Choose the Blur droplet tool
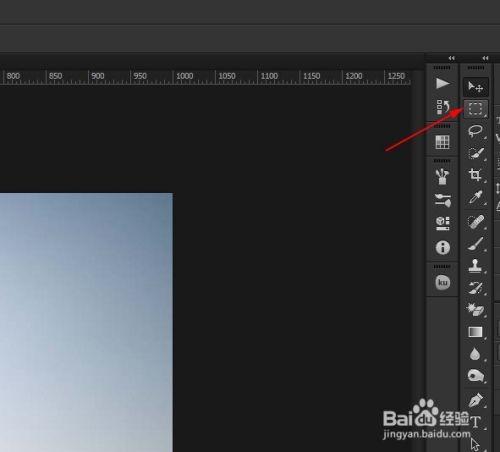The image size is (500, 452). (475, 354)
